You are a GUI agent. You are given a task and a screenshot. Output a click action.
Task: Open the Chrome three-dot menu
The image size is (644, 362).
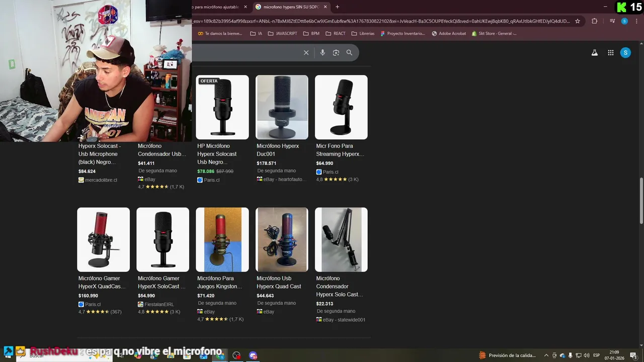(637, 21)
